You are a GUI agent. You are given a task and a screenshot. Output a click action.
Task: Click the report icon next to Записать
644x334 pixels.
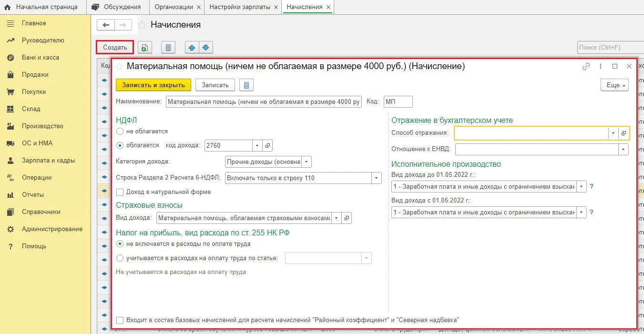tap(246, 85)
